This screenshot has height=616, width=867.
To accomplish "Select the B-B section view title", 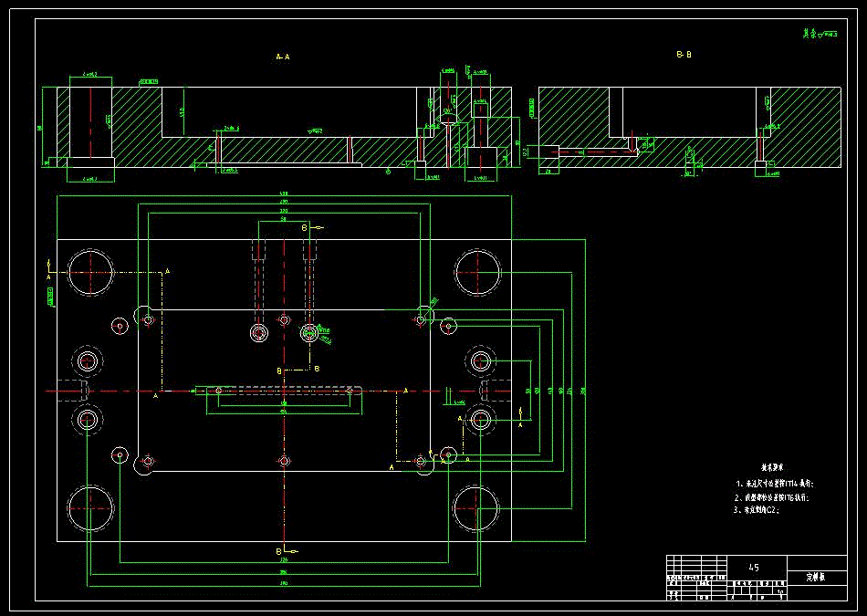I will (684, 54).
